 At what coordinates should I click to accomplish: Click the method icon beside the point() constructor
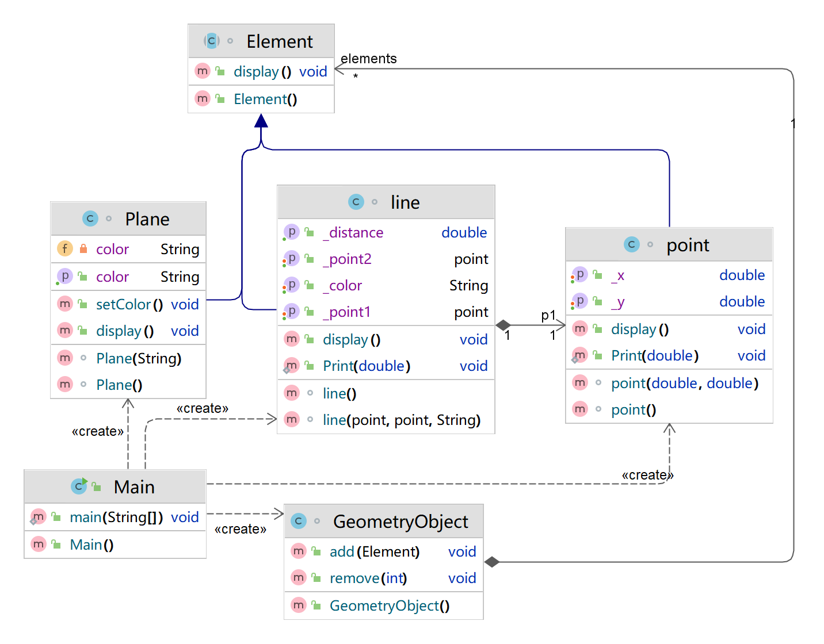pos(579,409)
